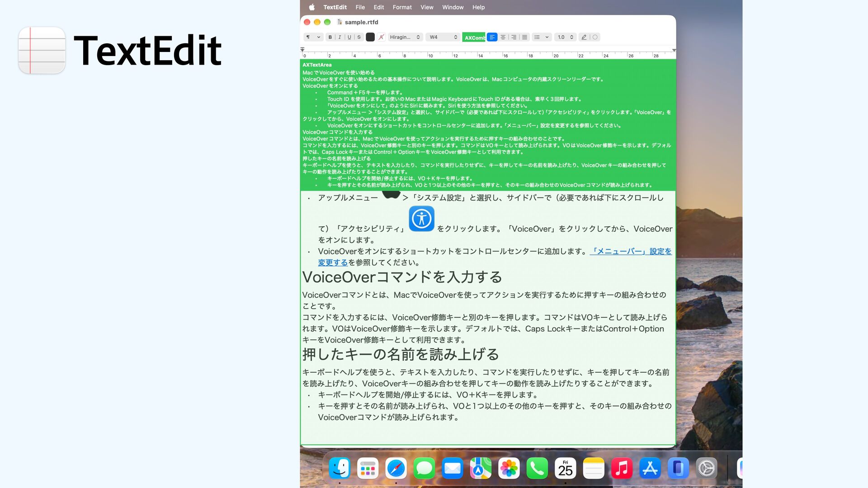This screenshot has width=868, height=488.
Task: Open the View menu
Action: 427,7
